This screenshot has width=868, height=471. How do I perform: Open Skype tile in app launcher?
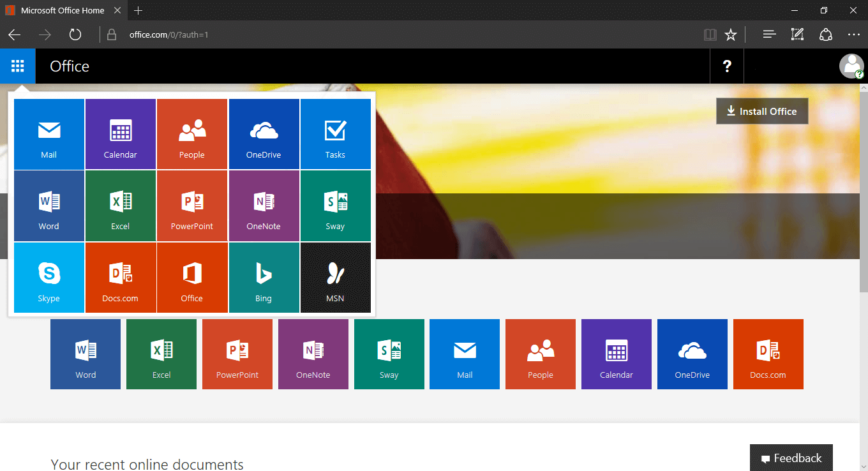click(x=49, y=278)
